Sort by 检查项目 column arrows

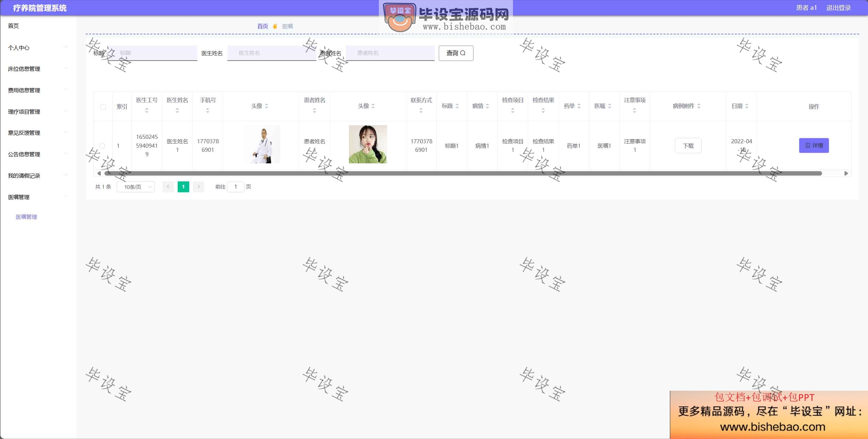(513, 111)
